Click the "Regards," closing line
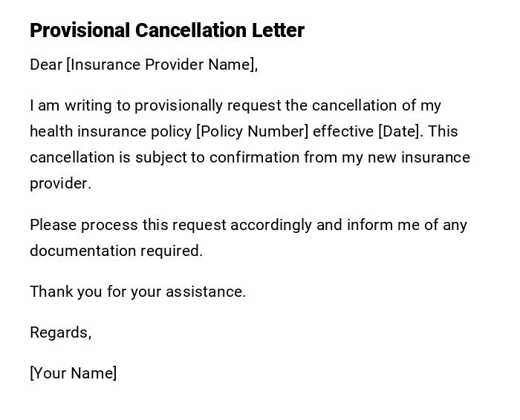 [60, 332]
